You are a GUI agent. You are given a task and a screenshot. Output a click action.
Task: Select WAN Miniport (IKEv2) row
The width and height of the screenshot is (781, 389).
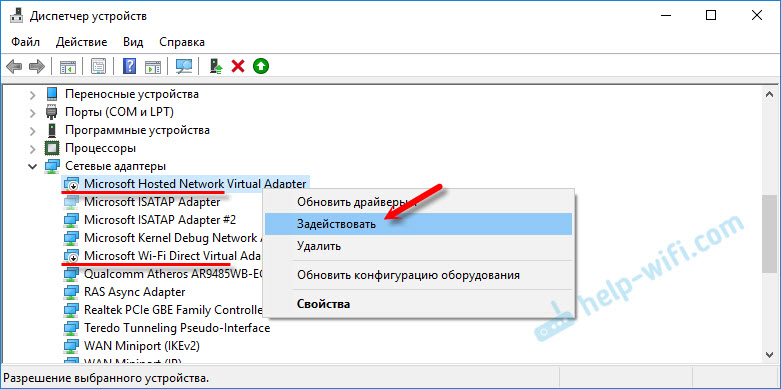142,346
